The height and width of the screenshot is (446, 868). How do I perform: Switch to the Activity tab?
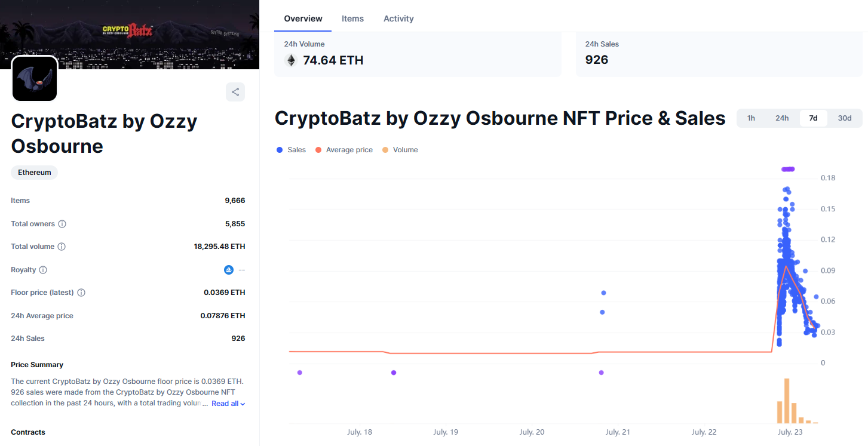[398, 19]
